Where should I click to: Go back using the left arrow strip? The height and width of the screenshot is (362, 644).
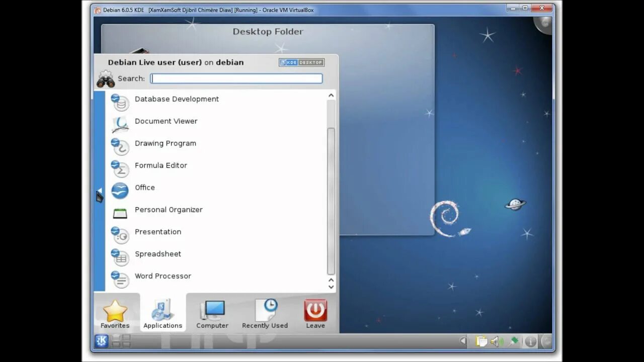click(x=99, y=191)
